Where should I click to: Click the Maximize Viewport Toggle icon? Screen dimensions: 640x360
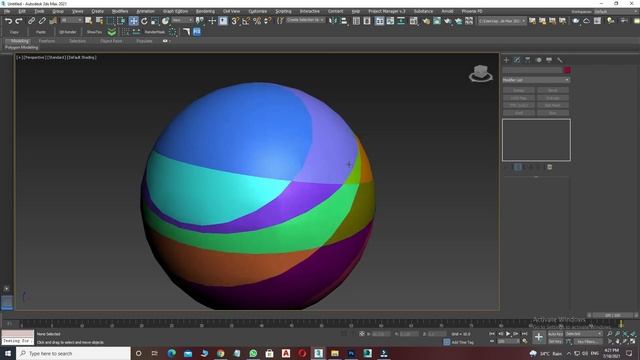point(633,341)
